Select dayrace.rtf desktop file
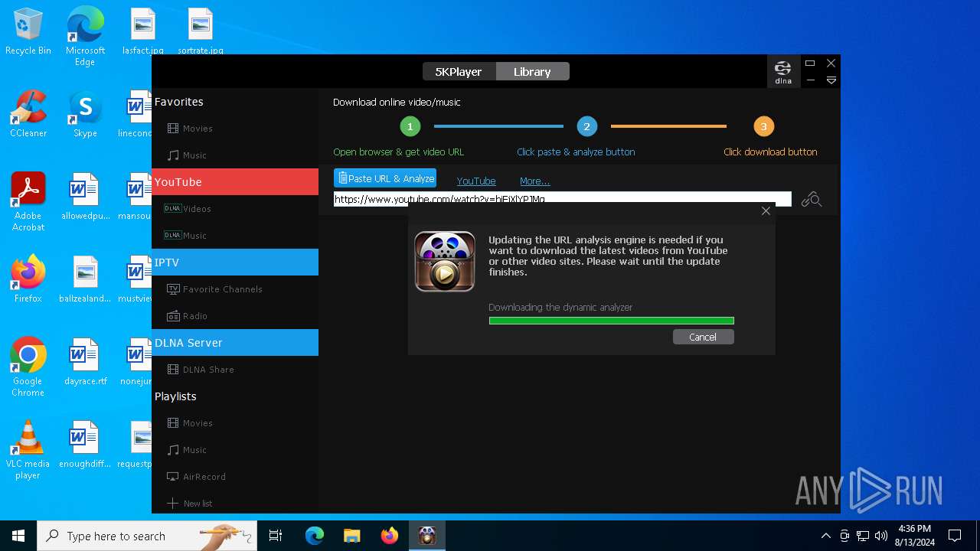The width and height of the screenshot is (980, 551). (85, 362)
